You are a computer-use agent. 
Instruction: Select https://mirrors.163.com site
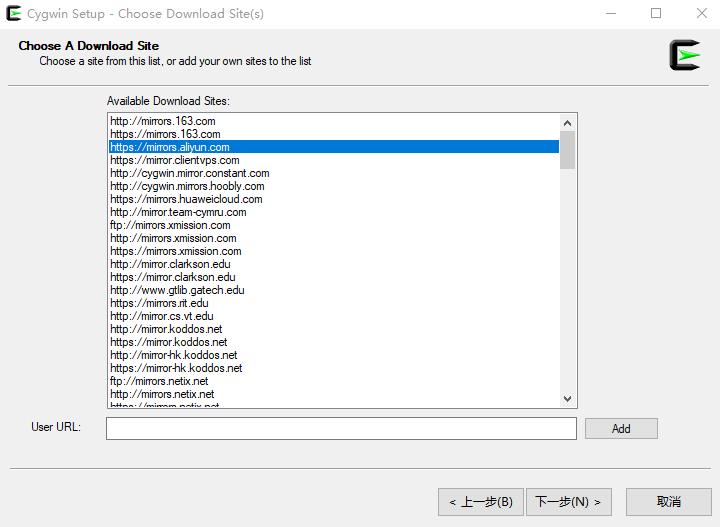click(334, 134)
